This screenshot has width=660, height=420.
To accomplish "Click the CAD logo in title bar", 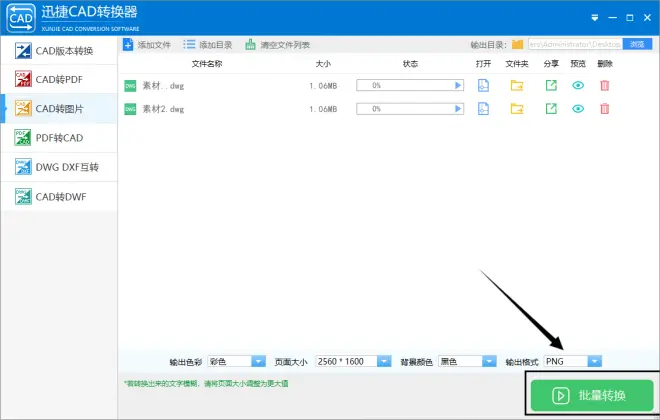I will 21,18.
